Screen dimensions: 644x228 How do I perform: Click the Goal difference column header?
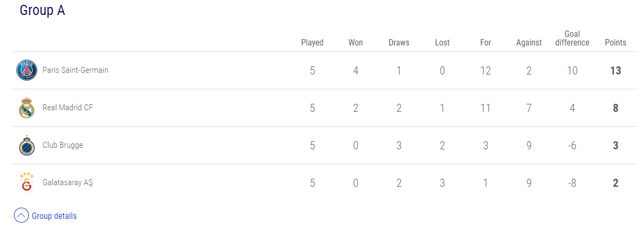pos(572,38)
